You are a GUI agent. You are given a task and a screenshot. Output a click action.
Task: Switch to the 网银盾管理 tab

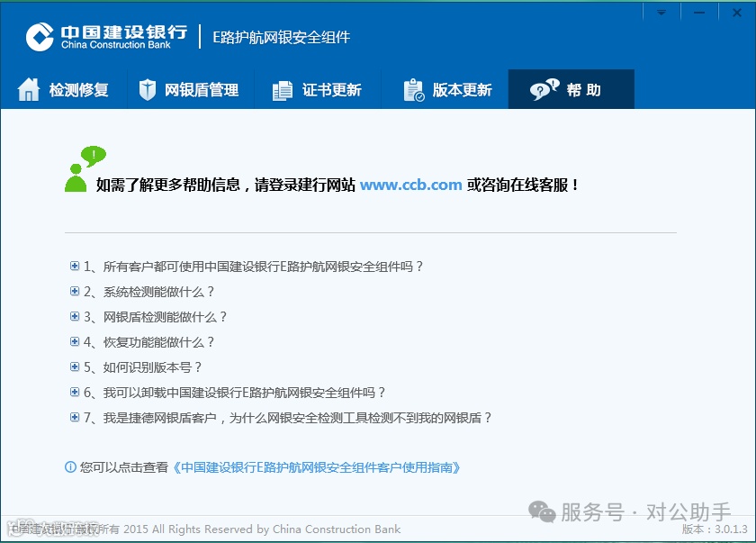191,89
